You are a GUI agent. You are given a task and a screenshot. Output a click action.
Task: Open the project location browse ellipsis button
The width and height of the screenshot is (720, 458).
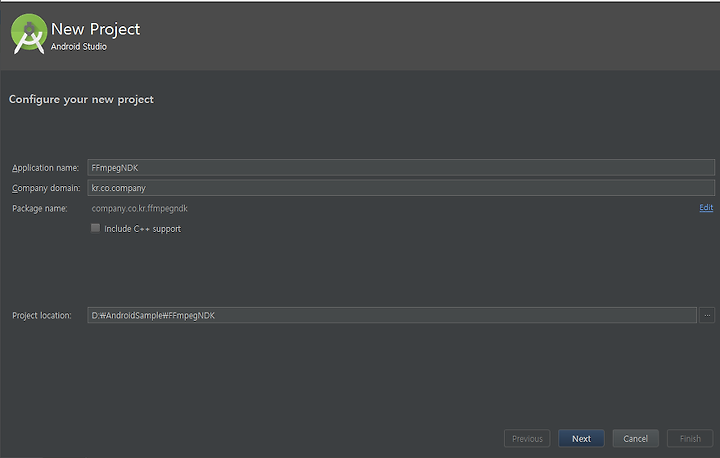pos(707,315)
